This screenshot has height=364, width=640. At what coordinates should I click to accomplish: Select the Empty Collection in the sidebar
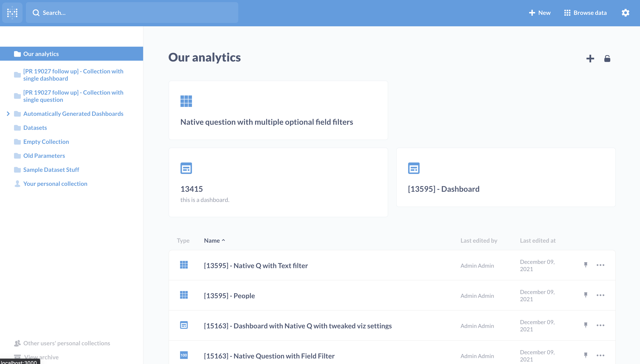[x=46, y=141]
